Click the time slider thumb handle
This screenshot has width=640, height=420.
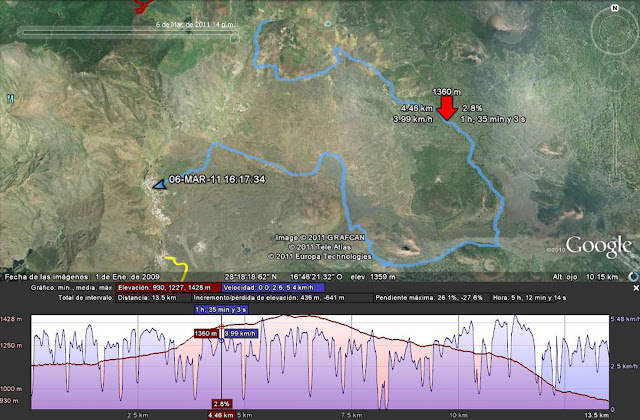click(x=235, y=38)
